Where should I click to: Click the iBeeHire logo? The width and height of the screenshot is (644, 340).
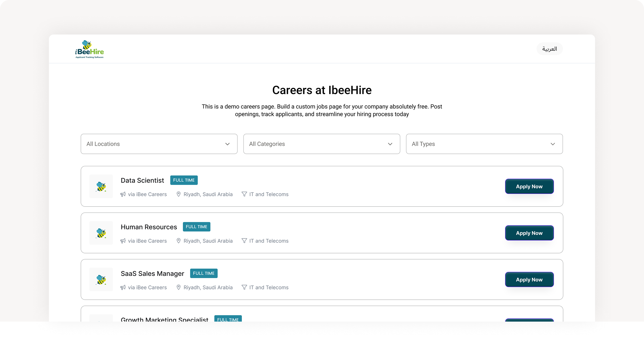[x=89, y=49]
